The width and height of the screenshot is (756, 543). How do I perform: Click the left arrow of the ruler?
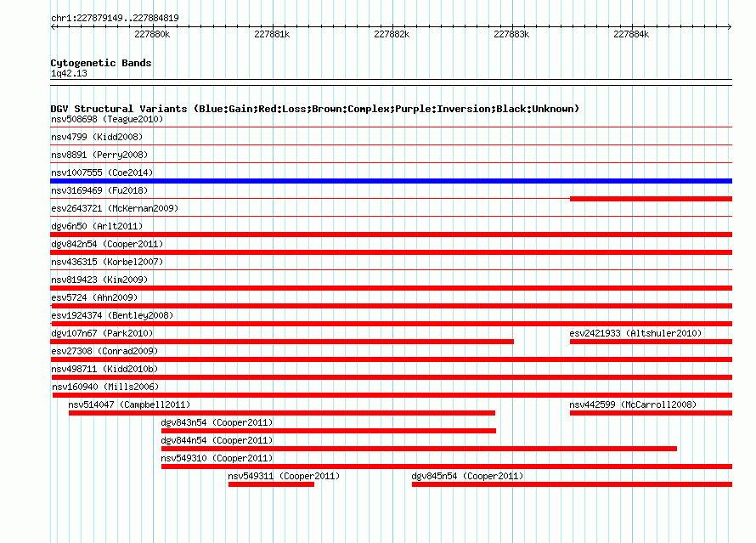click(x=53, y=26)
